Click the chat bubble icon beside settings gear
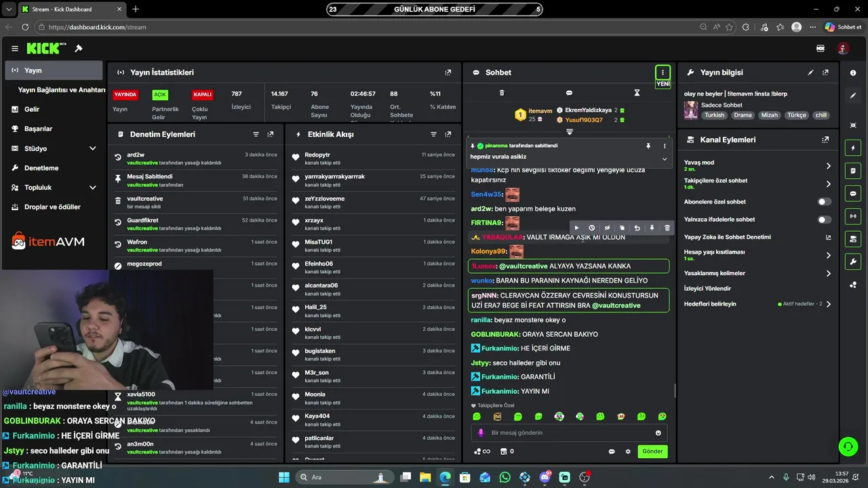The width and height of the screenshot is (868, 488). coord(612,451)
